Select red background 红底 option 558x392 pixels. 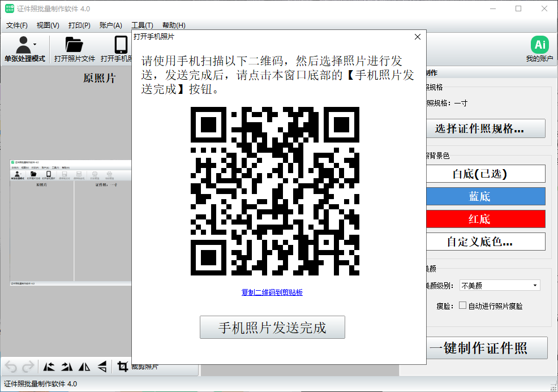(486, 219)
